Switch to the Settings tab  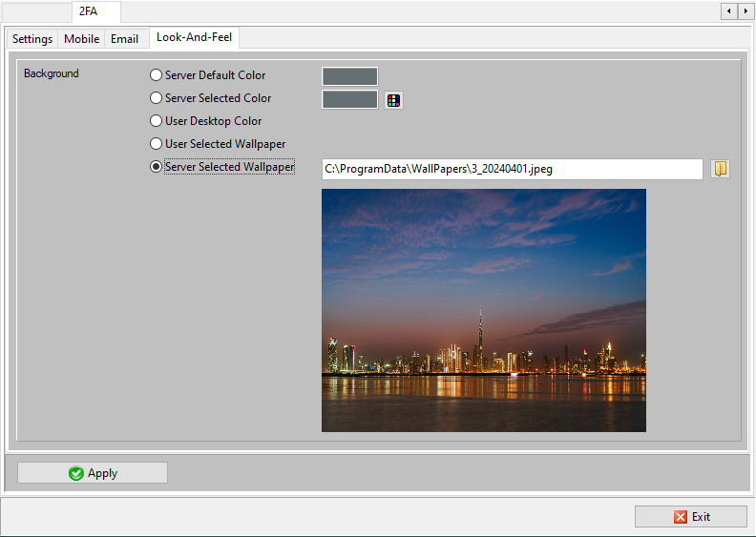pos(32,39)
